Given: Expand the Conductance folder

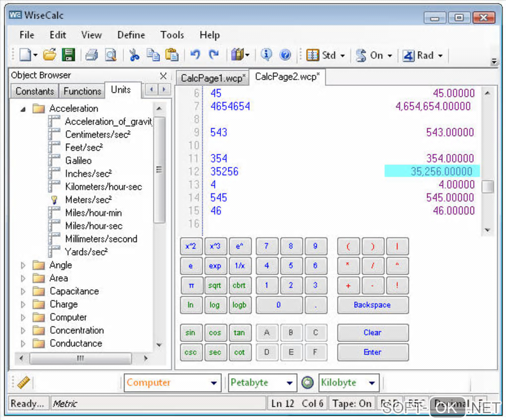Looking at the screenshot, I should 23,344.
